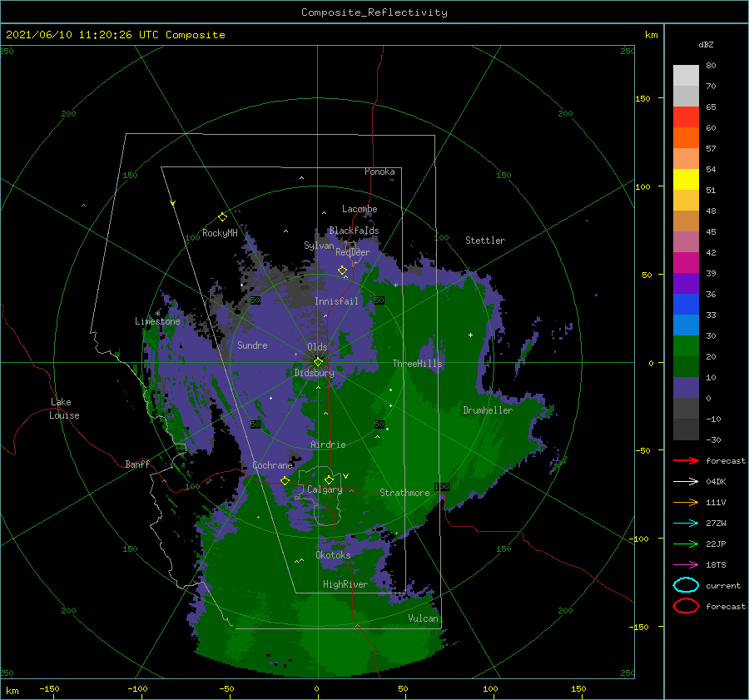Screen dimensions: 749x700
Task: Click the red forecast ellipse symbol
Action: point(686,606)
